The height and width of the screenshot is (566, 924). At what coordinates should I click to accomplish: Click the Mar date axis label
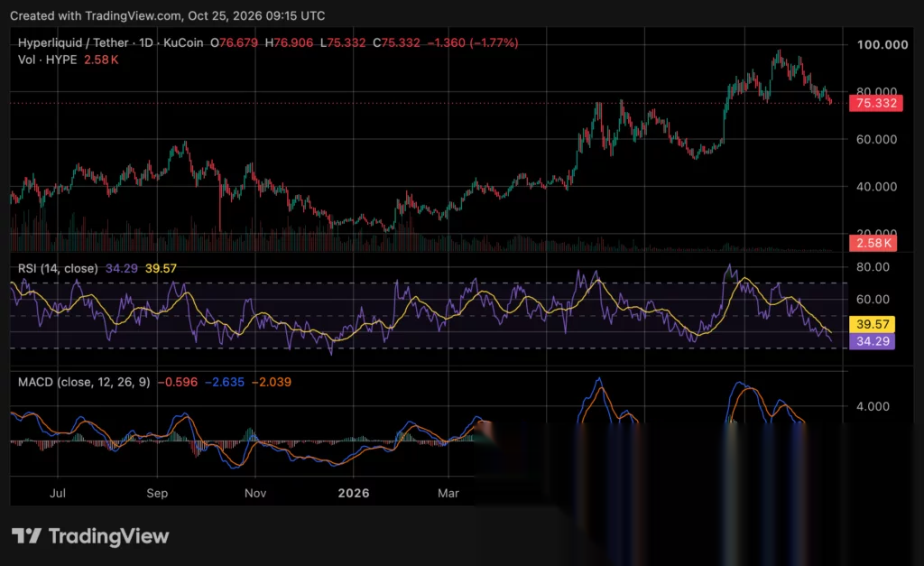point(448,493)
